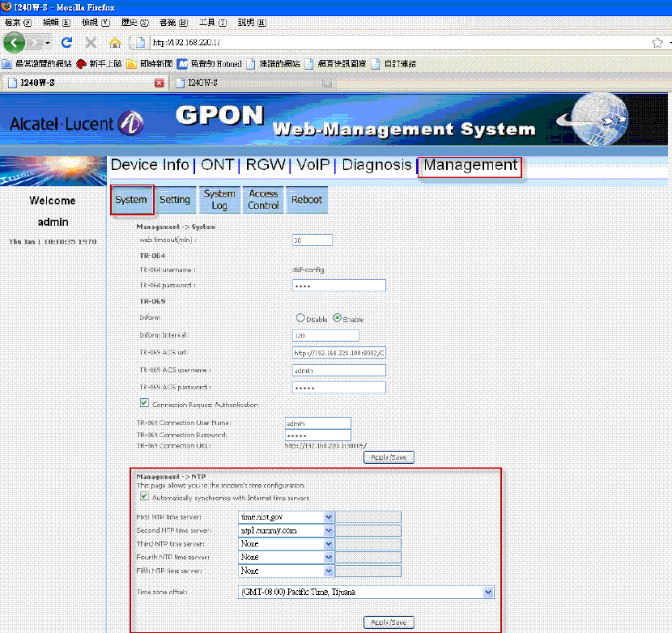This screenshot has width=672, height=633.
Task: Click the Home icon in toolbar
Action: pyautogui.click(x=115, y=42)
